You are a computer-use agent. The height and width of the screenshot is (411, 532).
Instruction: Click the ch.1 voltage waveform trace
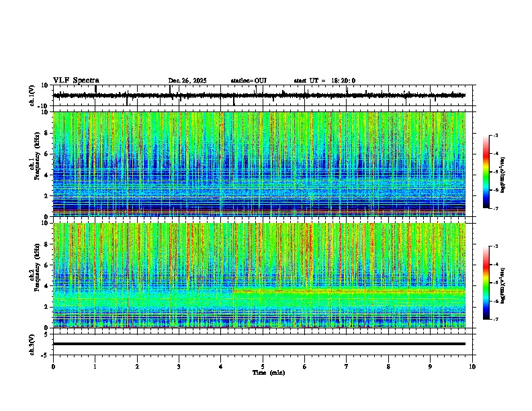click(259, 95)
